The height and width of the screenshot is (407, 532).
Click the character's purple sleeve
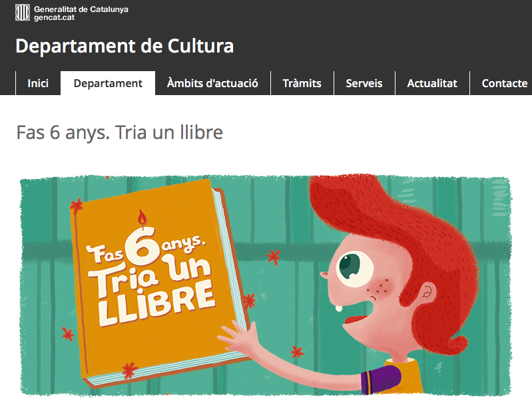coord(381,379)
